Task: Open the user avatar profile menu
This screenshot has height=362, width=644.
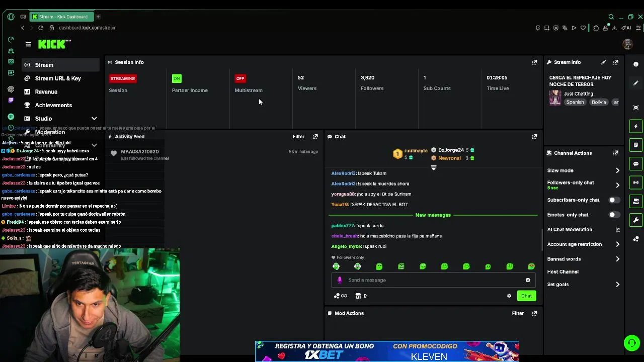Action: (x=627, y=44)
